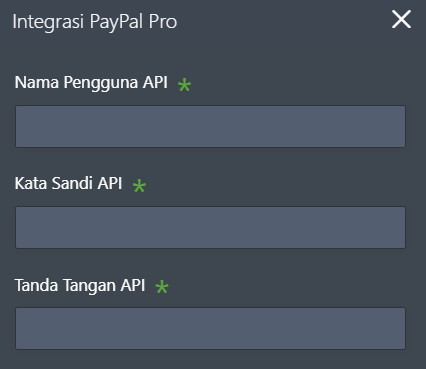This screenshot has height=369, width=426.
Task: Focus the API username text box
Action: (x=210, y=126)
